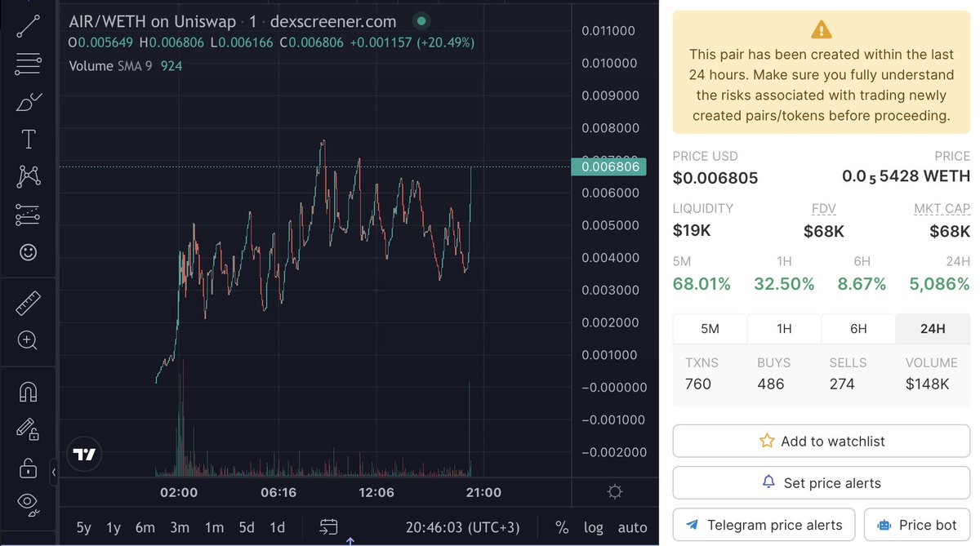This screenshot has width=980, height=546.
Task: Select the 1H stats tab
Action: click(784, 329)
